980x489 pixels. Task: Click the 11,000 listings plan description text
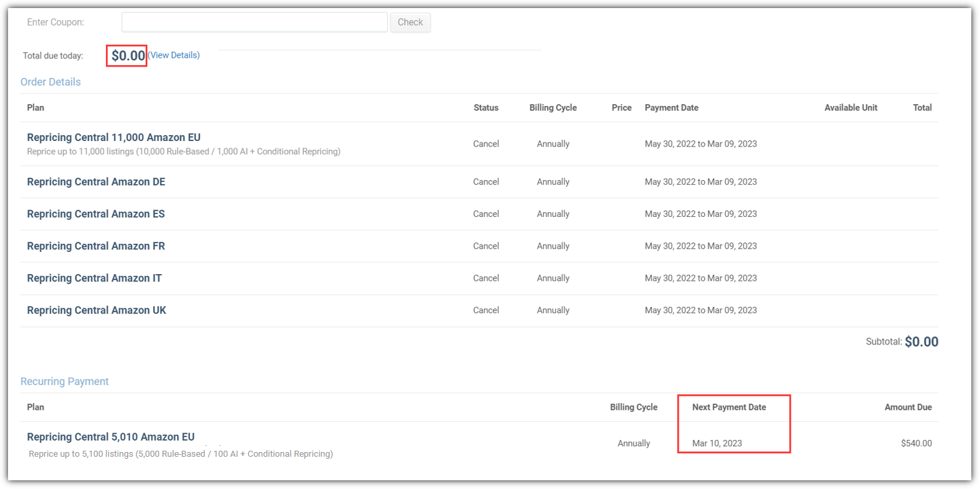pos(183,152)
